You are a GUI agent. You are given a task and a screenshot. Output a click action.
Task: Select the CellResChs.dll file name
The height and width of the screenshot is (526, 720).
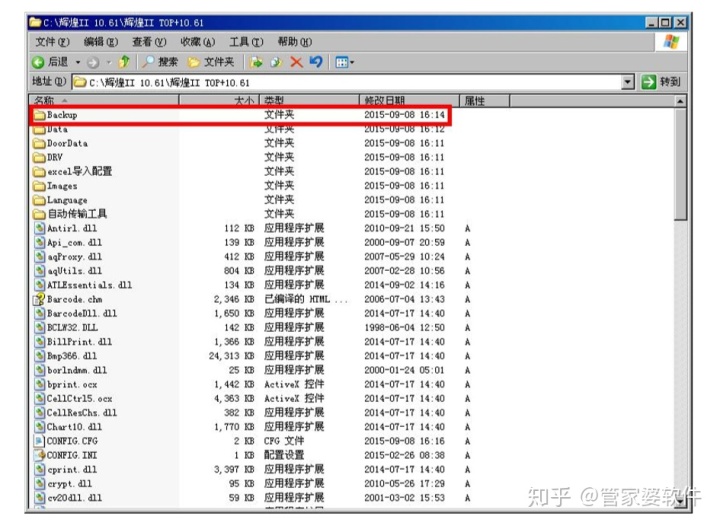(82, 413)
